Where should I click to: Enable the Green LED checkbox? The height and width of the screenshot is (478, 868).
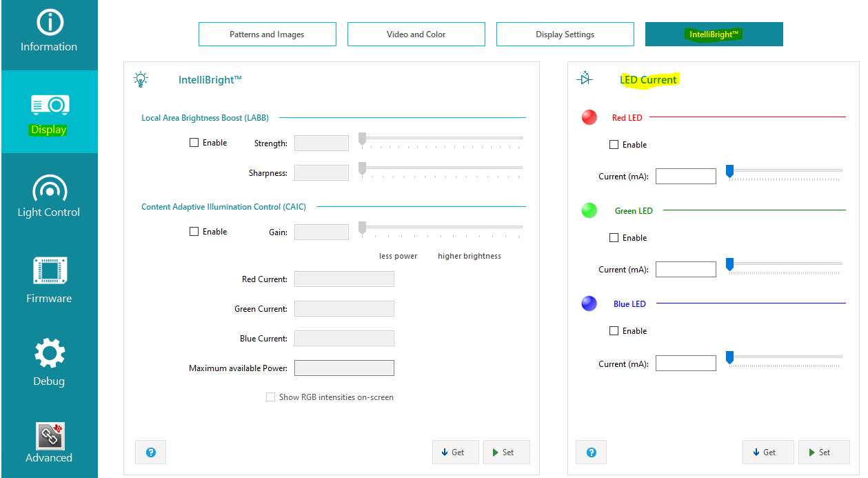614,238
